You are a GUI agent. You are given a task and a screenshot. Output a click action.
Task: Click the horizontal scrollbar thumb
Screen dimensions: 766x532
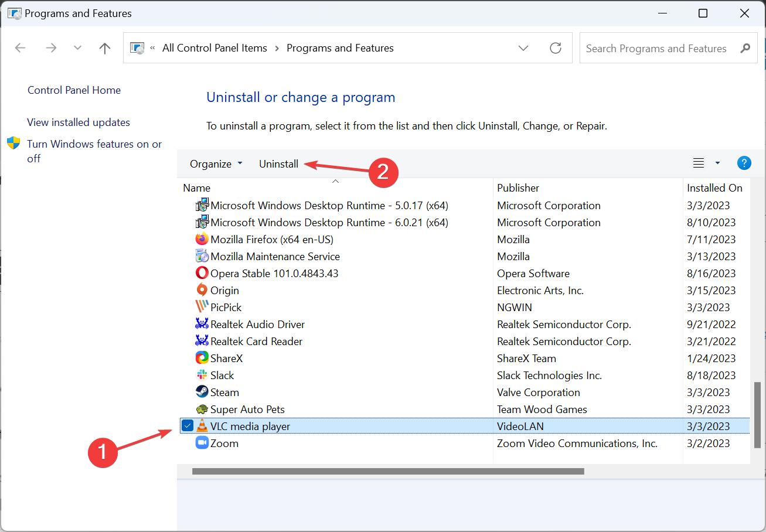(x=387, y=471)
